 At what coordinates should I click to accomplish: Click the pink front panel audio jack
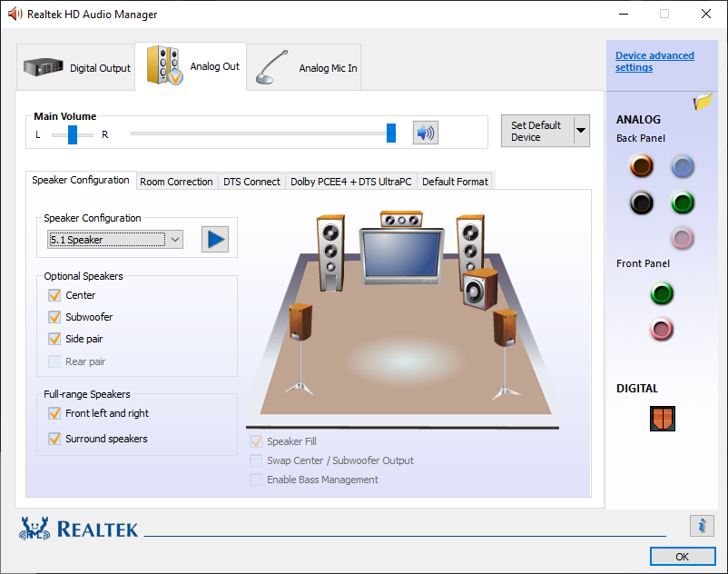click(662, 330)
